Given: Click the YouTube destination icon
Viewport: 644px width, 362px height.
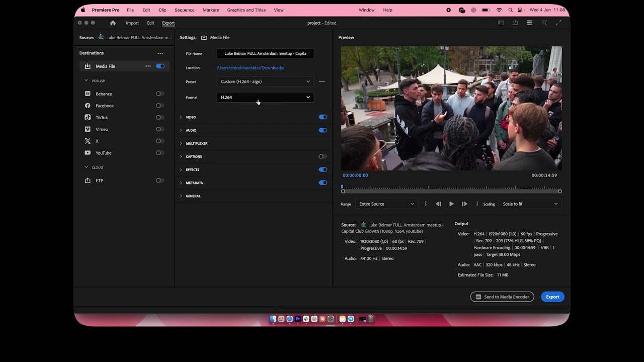Looking at the screenshot, I should click(x=88, y=153).
